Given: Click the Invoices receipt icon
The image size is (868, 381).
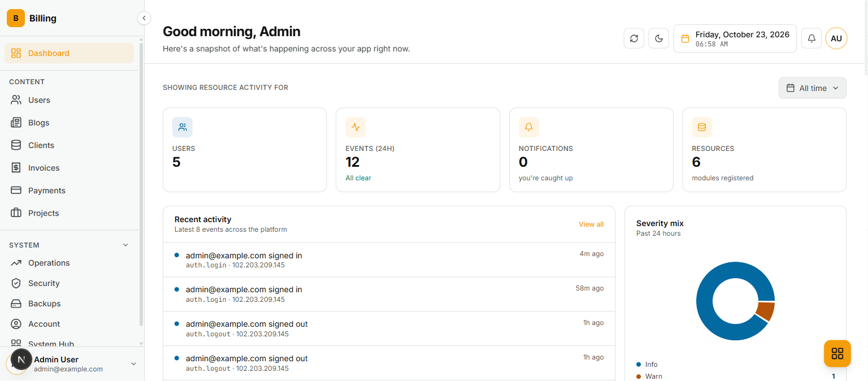Looking at the screenshot, I should (x=16, y=168).
